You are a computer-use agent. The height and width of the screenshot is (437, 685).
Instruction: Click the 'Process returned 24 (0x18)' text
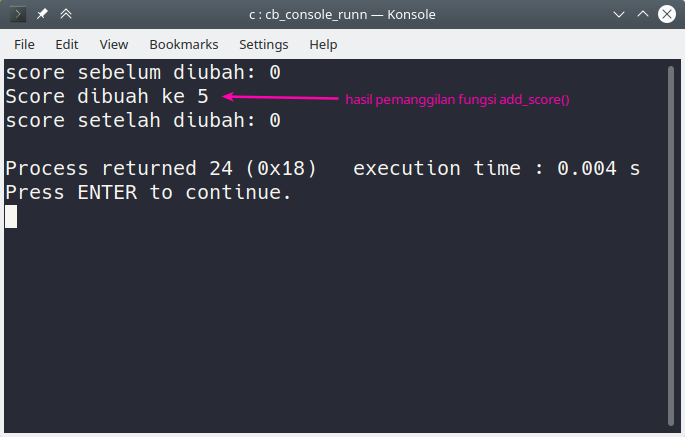click(161, 169)
